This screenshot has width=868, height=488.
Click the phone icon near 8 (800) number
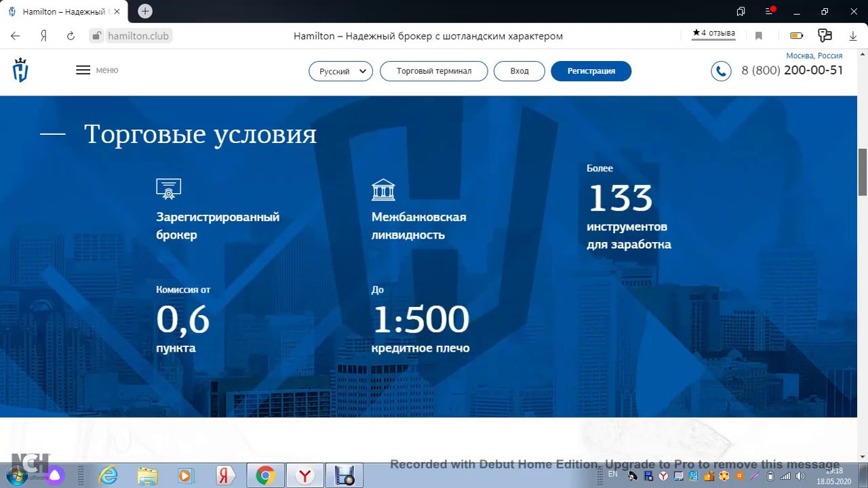721,71
